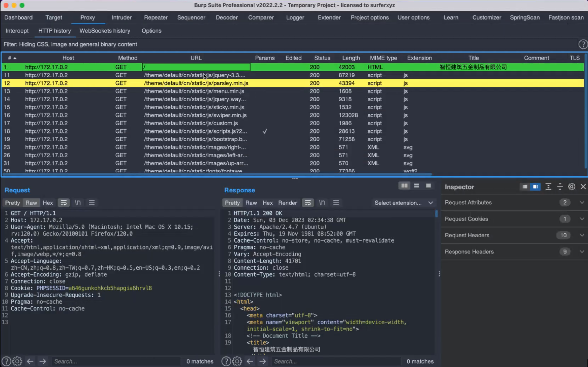The width and height of the screenshot is (588, 367).
Task: Switch to side-by-side request/response layout icon
Action: coord(404,186)
